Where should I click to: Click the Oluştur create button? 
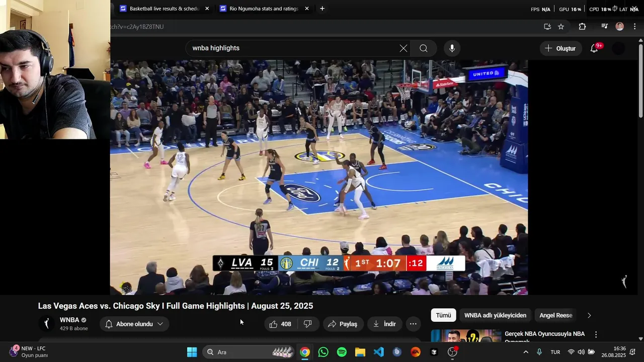coord(560,48)
